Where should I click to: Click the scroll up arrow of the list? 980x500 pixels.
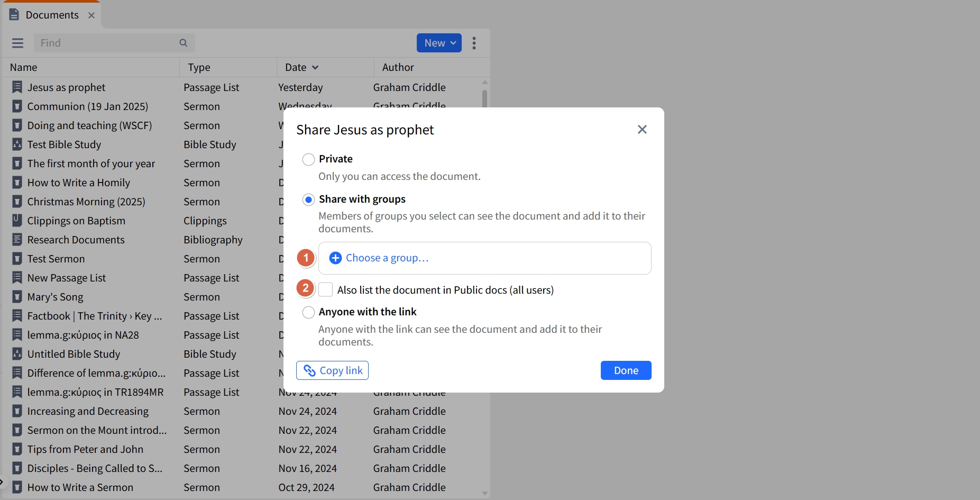(484, 83)
